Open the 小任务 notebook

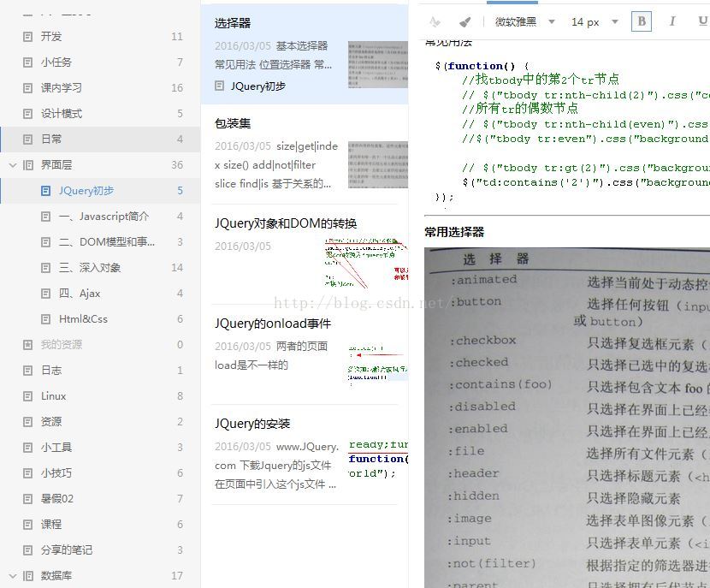pos(100,62)
